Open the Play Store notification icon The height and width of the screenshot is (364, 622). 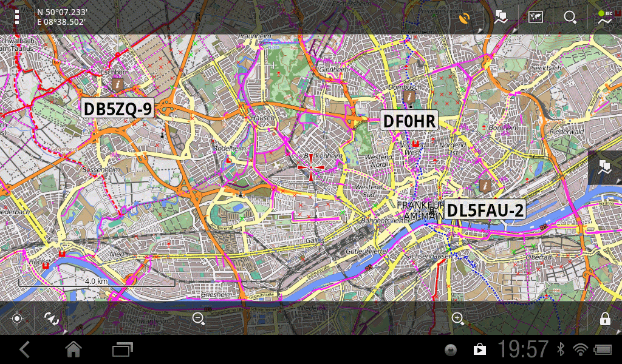[x=480, y=349]
